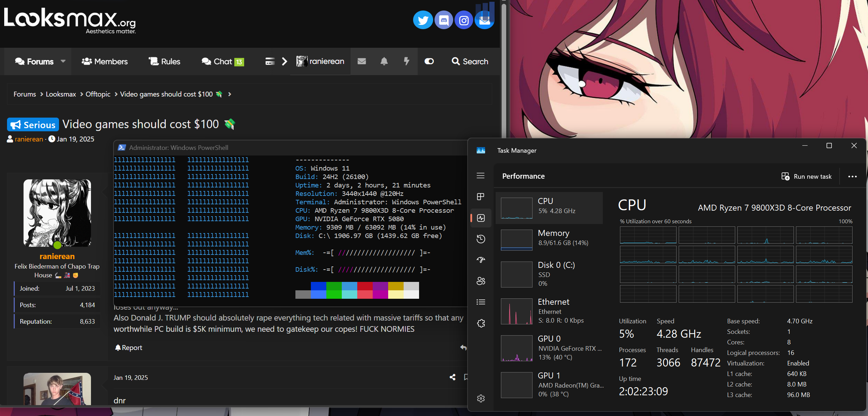Expand the Forums menu dropdown arrow
The width and height of the screenshot is (868, 416).
63,61
